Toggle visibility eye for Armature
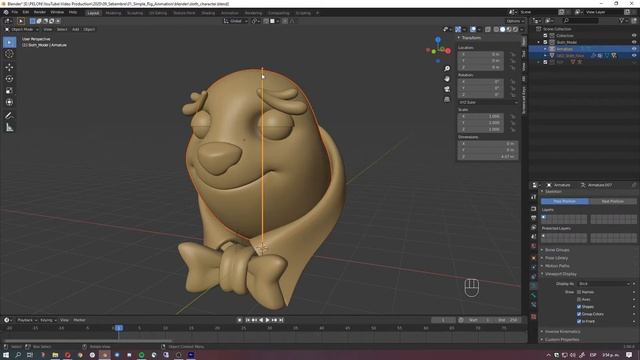Screen dimensions: 640x360 coord(634,49)
